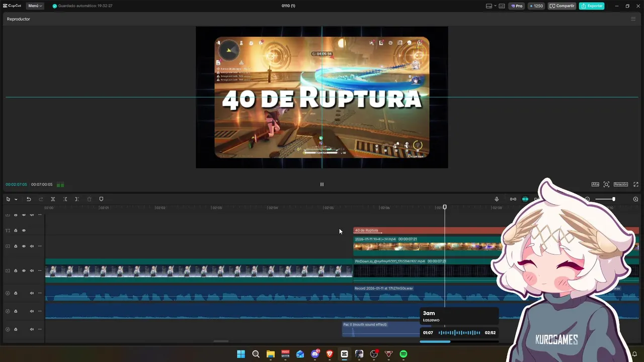Open the Menú dropdown
The width and height of the screenshot is (644, 362).
[x=35, y=6]
